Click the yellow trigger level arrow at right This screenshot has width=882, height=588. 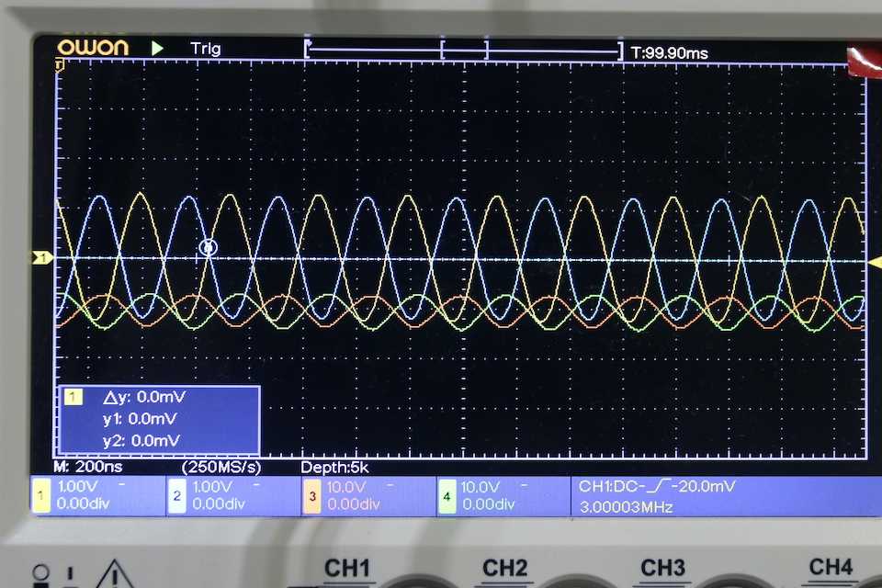875,262
